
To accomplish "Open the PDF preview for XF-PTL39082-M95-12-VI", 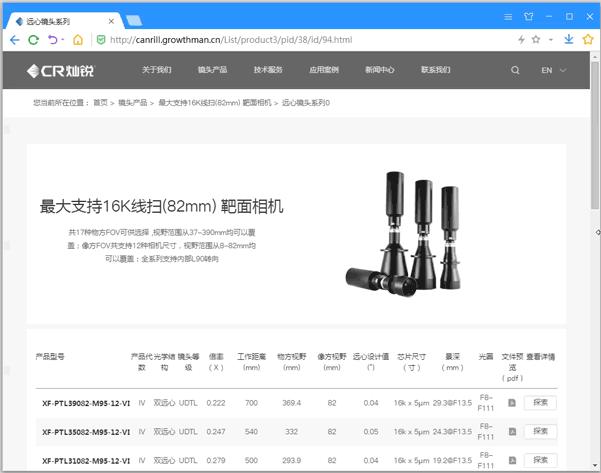I will pyautogui.click(x=512, y=403).
